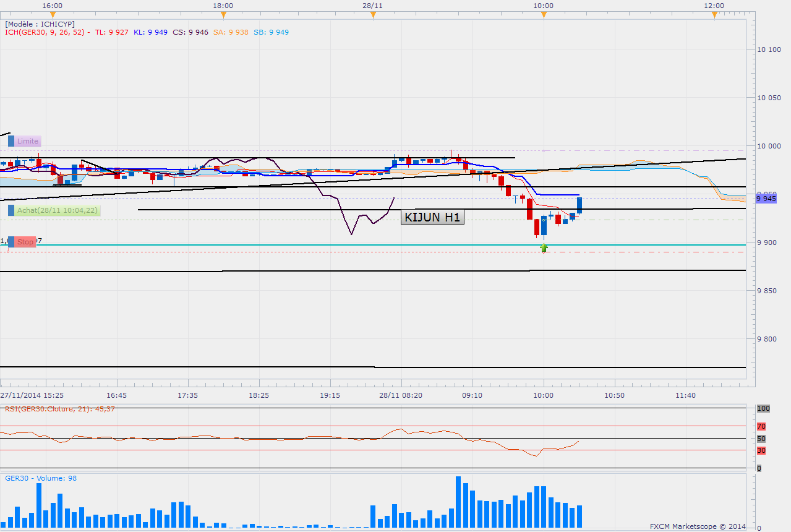Image resolution: width=791 pixels, height=532 pixels.
Task: Select blue handle of the Achat order
Action: pyautogui.click(x=11, y=210)
